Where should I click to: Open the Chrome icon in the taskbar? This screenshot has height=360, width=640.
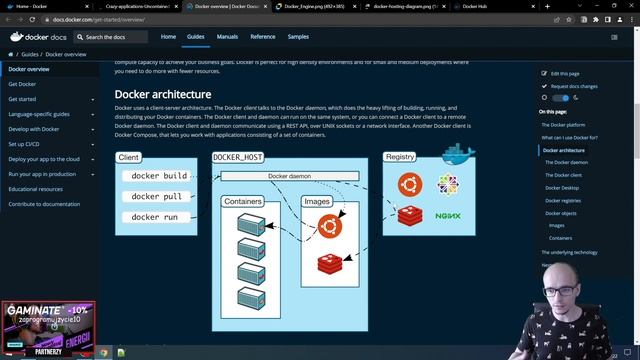pos(104,353)
